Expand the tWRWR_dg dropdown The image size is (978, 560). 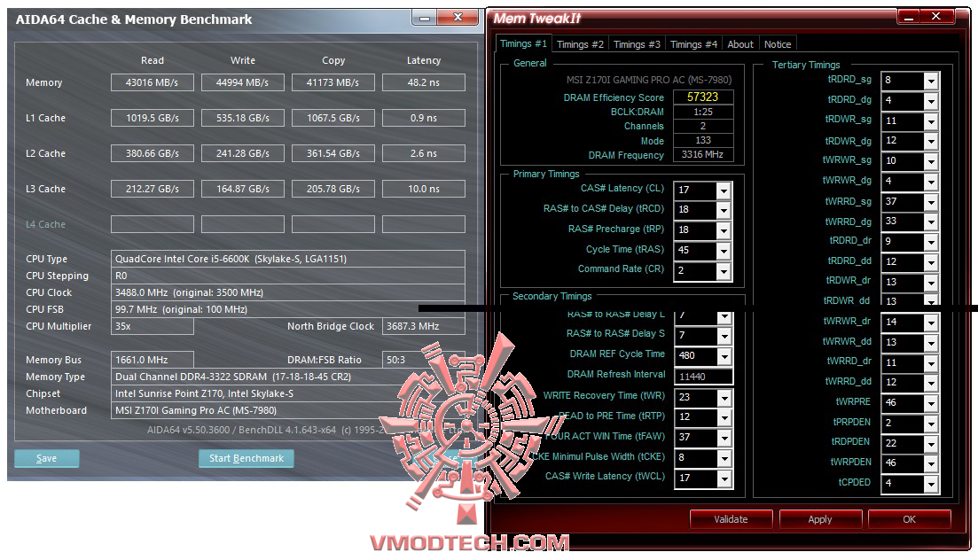pyautogui.click(x=931, y=183)
